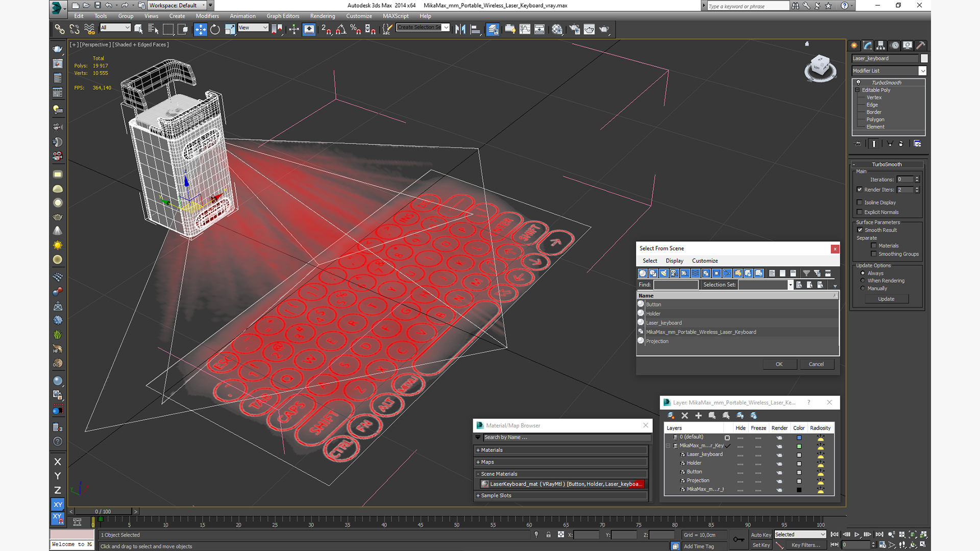Click the Create New Layer icon in Layer dialog
Image resolution: width=980 pixels, height=551 pixels.
(671, 415)
